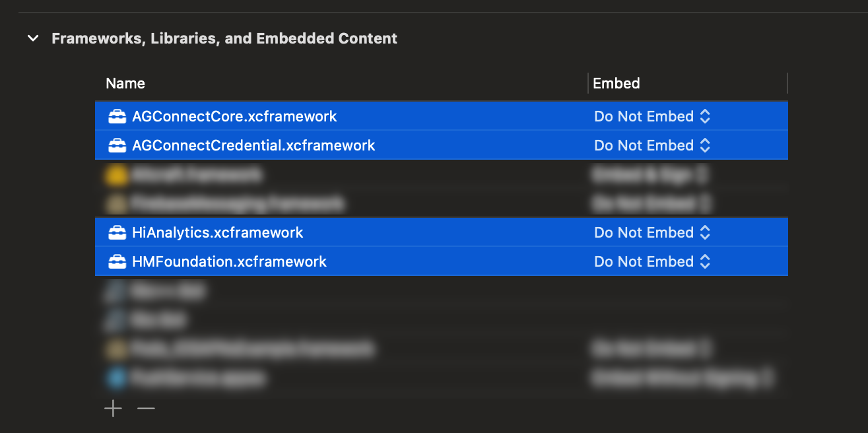Select the HMFoundation.xcframework row name
This screenshot has width=868, height=433.
click(229, 262)
